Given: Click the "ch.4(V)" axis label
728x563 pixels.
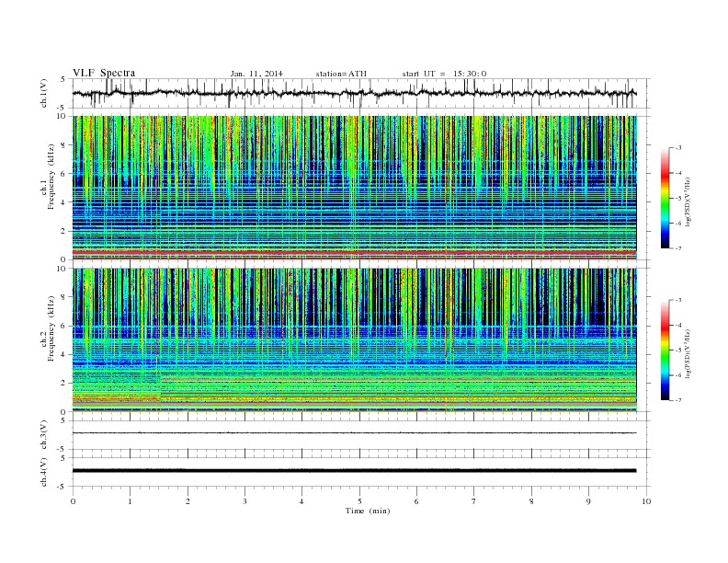Looking at the screenshot, I should 44,472.
